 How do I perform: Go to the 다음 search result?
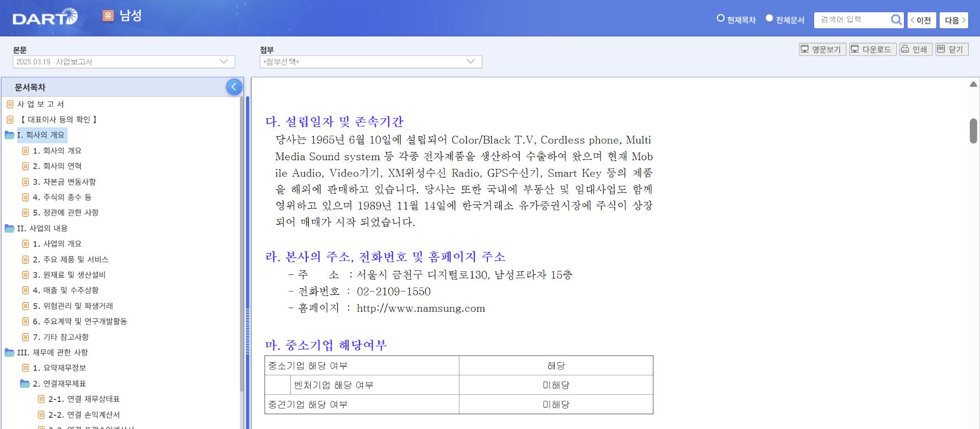(953, 20)
